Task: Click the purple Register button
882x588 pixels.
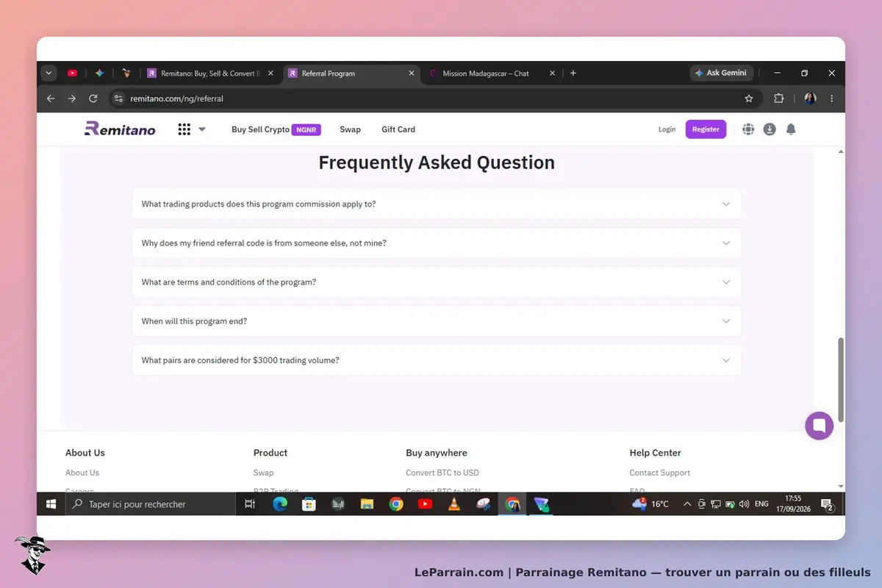Action: click(x=706, y=129)
